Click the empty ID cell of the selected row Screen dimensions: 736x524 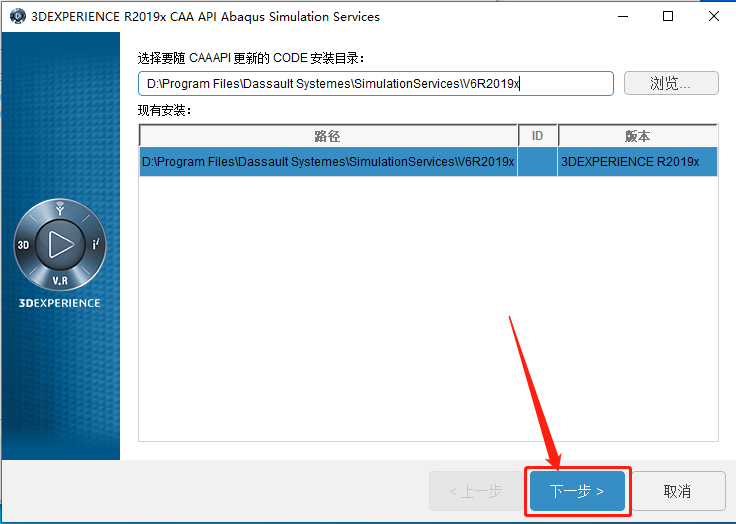click(x=537, y=162)
